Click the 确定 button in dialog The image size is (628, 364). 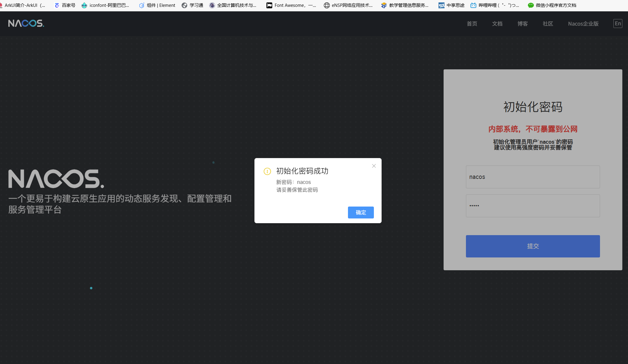tap(361, 213)
